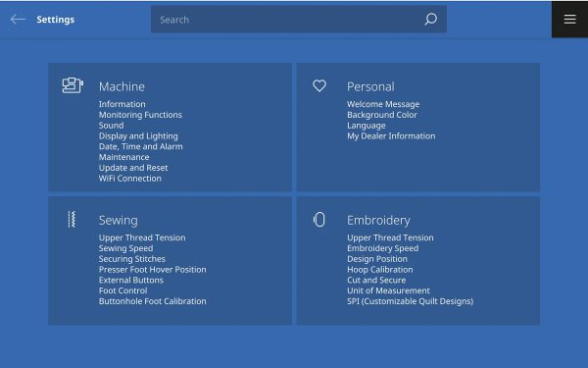This screenshot has width=588, height=368.
Task: Go back using the arrow icon
Action: [18, 20]
